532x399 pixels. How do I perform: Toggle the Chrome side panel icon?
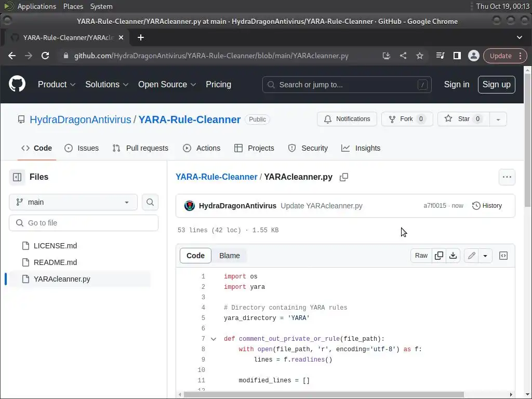tap(457, 56)
